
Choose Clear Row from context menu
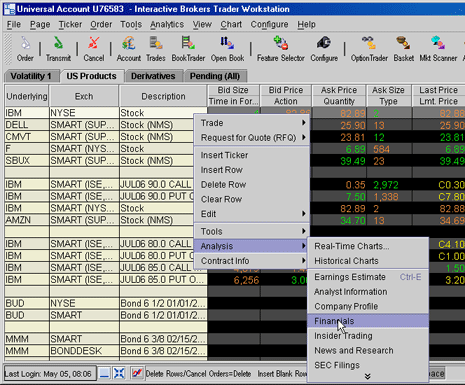tap(252, 199)
